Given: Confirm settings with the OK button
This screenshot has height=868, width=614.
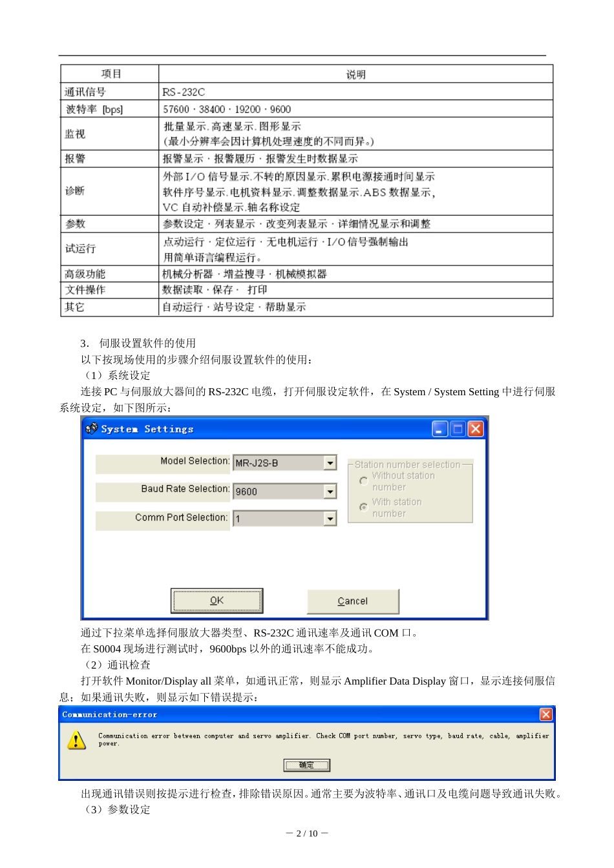Looking at the screenshot, I should point(217,601).
